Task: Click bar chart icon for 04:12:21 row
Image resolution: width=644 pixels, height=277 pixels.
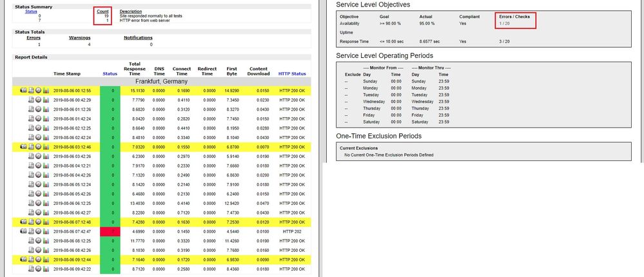Action: tap(46, 166)
